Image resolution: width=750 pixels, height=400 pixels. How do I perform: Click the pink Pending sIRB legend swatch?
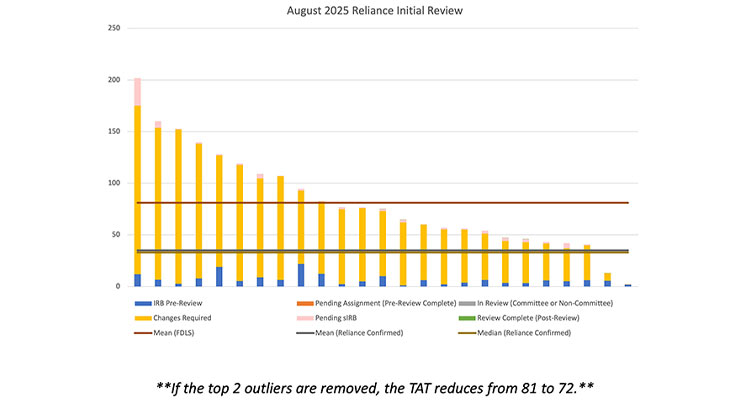(x=304, y=318)
